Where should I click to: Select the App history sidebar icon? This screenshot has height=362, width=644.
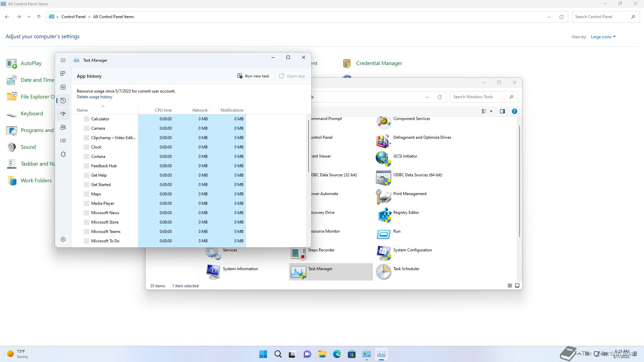(63, 101)
